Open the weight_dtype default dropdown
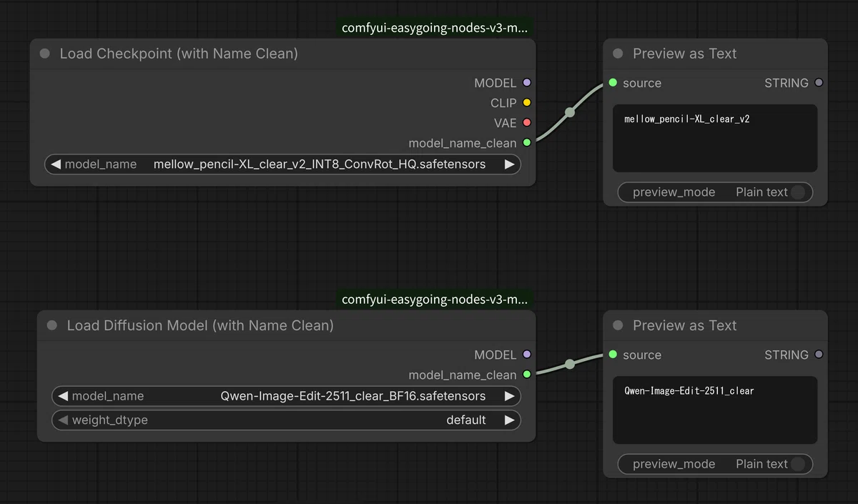Image resolution: width=858 pixels, height=504 pixels. coord(286,420)
